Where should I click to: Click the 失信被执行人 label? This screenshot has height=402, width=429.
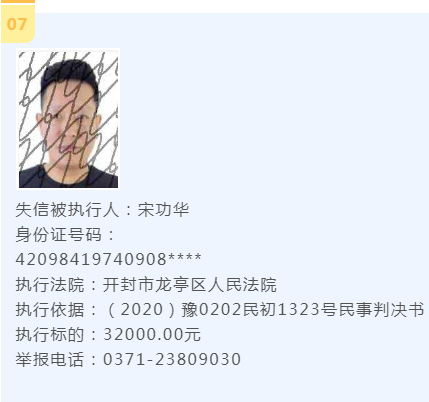pos(67,210)
